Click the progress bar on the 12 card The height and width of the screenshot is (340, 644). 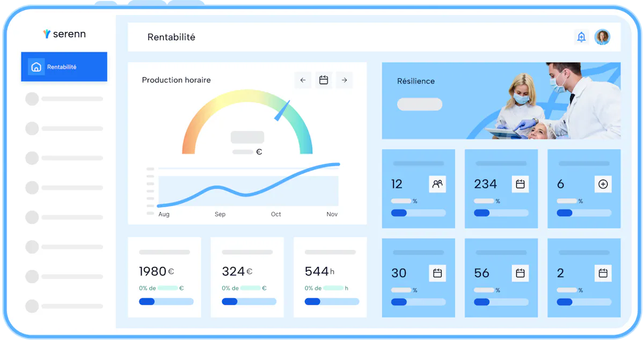pyautogui.click(x=418, y=213)
